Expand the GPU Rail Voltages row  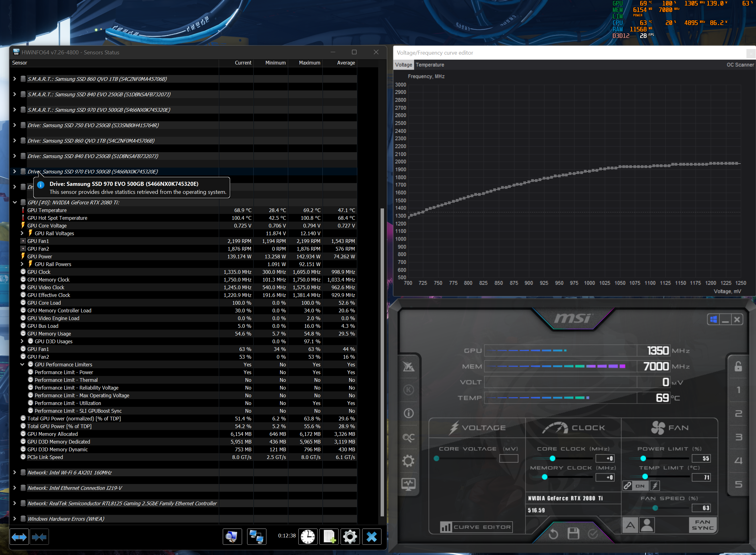[22, 233]
